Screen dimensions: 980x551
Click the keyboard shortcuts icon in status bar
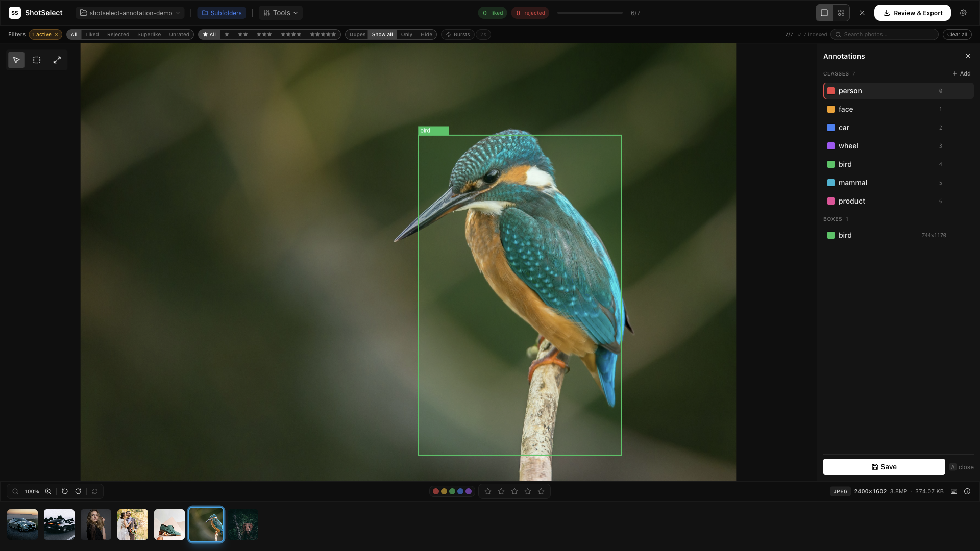tap(953, 491)
